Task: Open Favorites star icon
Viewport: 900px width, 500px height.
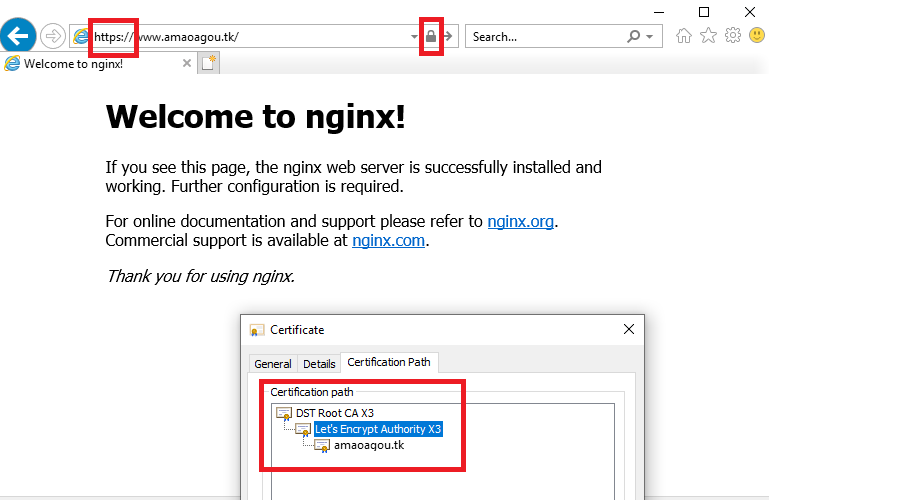Action: [708, 36]
